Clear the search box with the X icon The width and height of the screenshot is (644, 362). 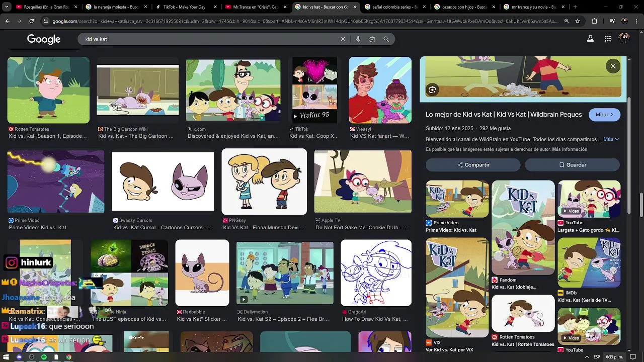[x=343, y=39]
